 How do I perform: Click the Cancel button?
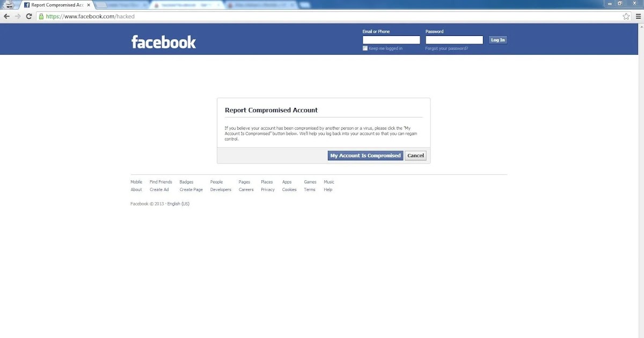coord(415,156)
